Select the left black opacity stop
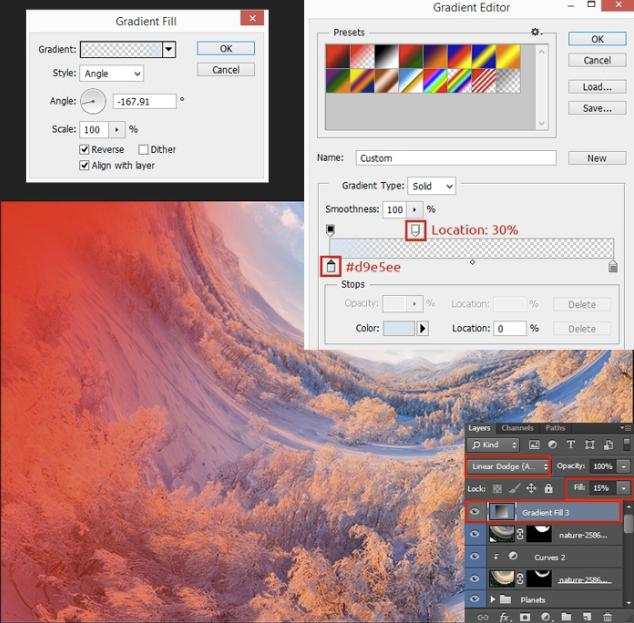 [x=330, y=230]
